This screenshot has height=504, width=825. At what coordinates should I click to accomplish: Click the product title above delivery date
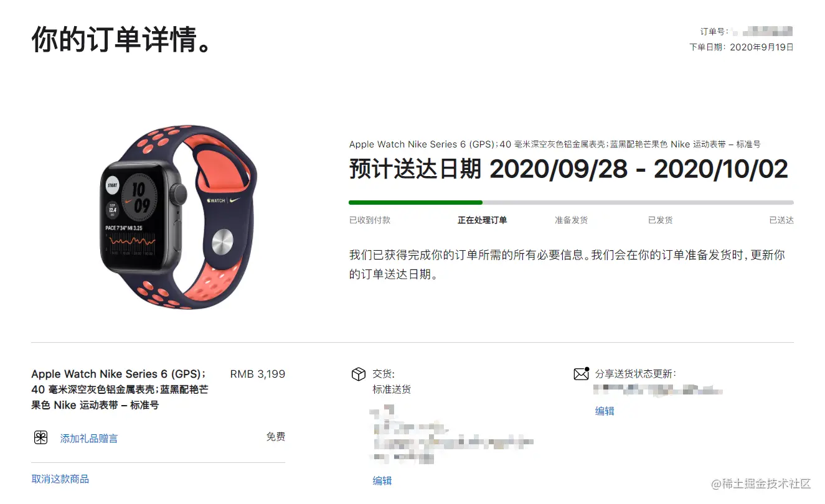click(555, 144)
